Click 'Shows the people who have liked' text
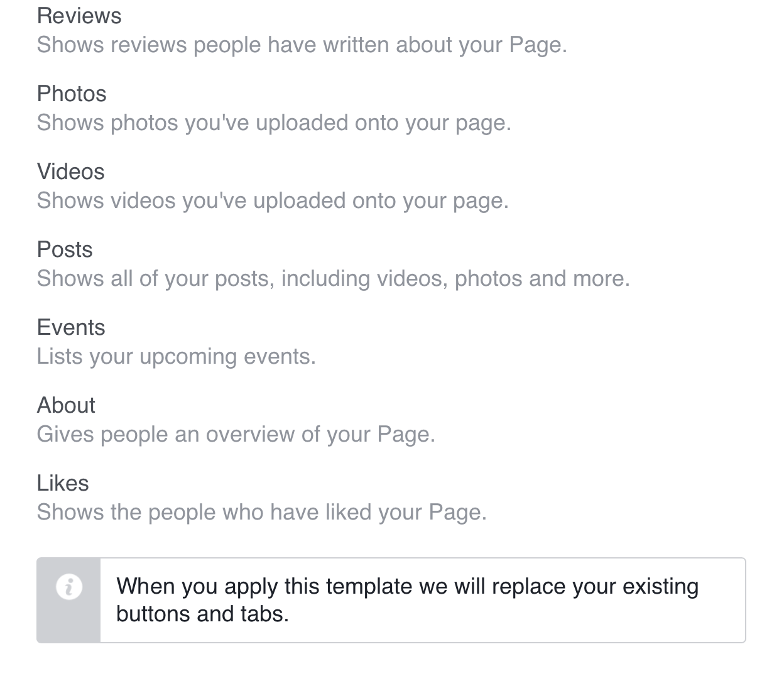Screen dimensions: 784x681 261,513
